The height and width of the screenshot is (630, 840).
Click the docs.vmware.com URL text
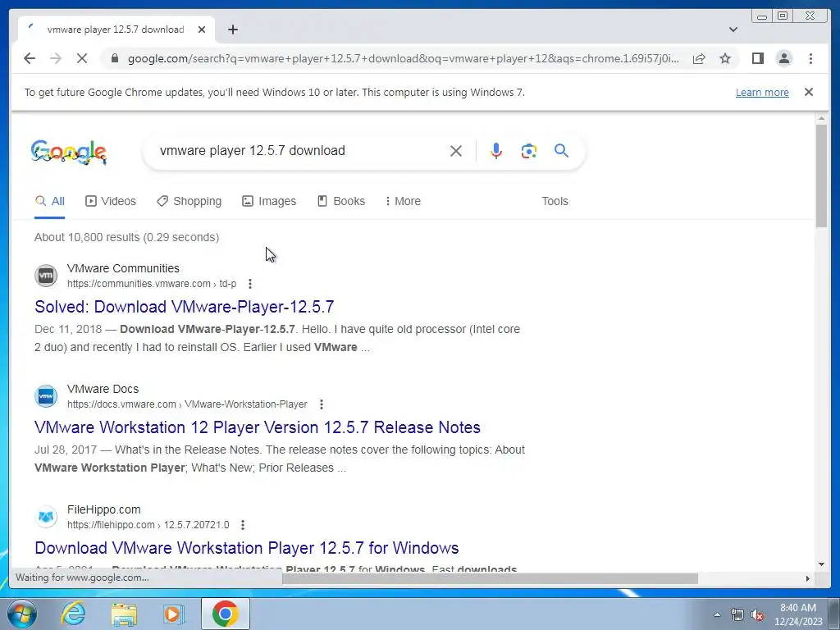pos(187,404)
